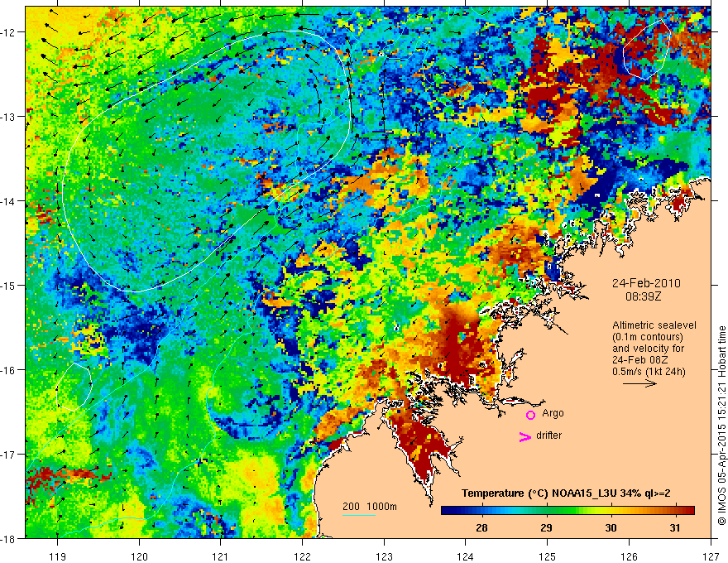Click the latitude axis label -16
The width and height of the screenshot is (728, 563).
click(x=9, y=370)
